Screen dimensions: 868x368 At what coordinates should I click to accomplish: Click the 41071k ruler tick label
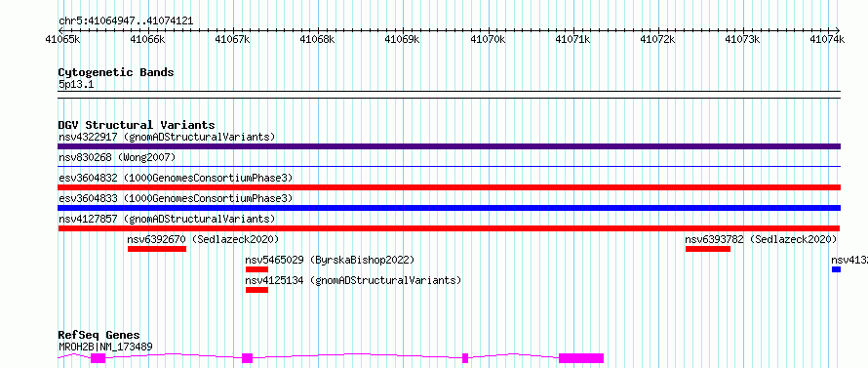tap(572, 39)
